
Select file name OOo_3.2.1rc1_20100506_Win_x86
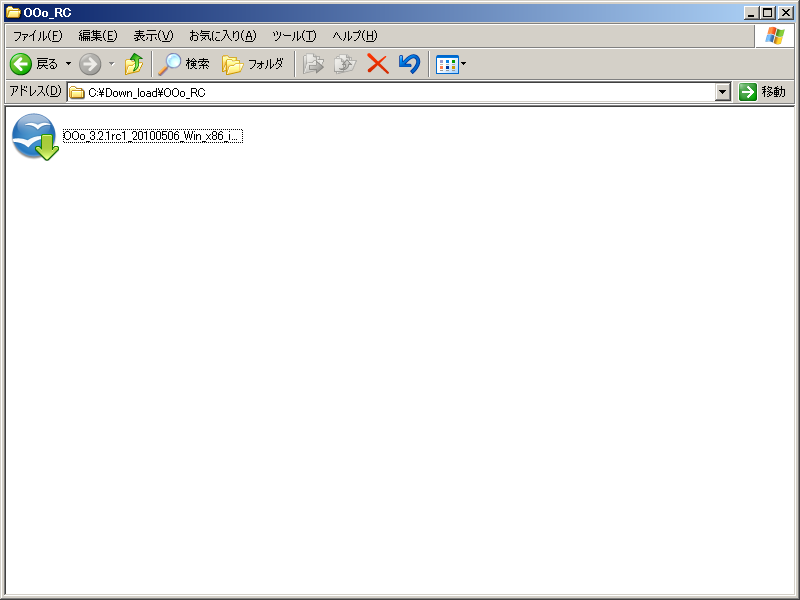[x=153, y=136]
